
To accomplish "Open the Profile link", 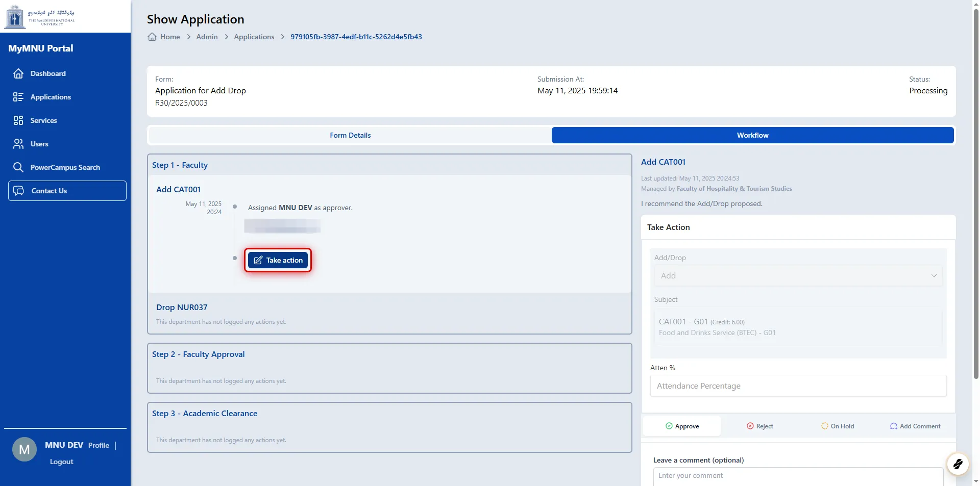I will [x=99, y=445].
